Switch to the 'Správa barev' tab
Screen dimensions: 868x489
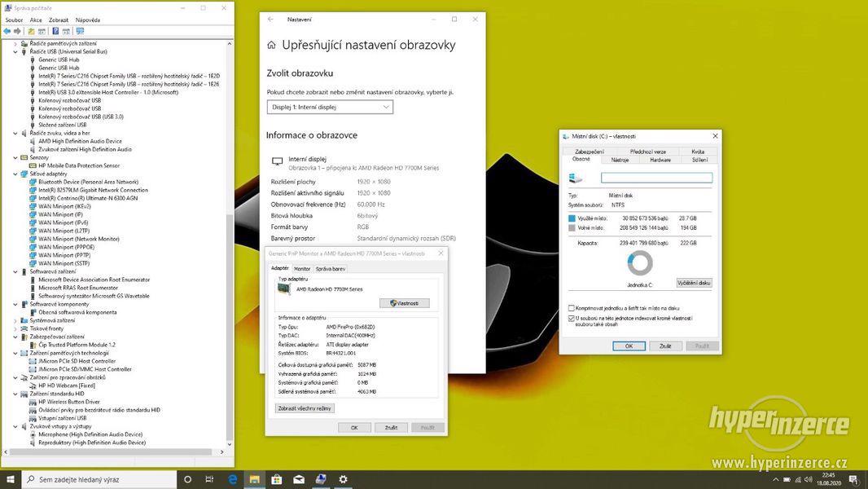pos(331,269)
